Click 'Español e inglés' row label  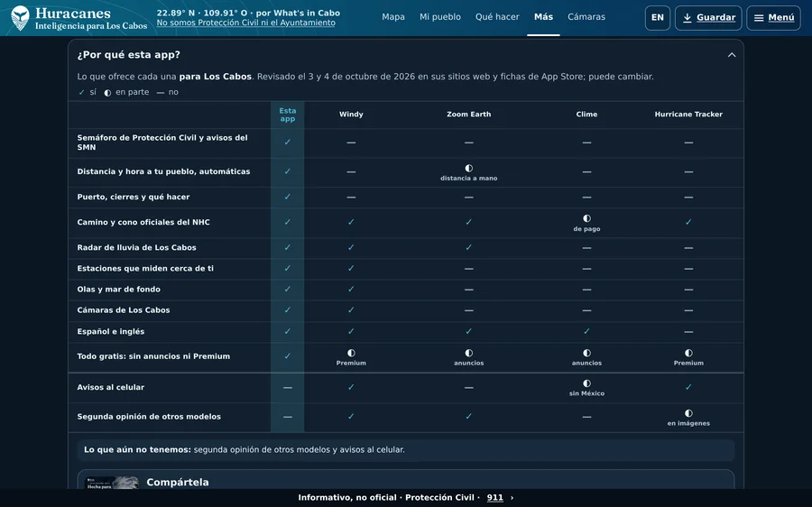click(111, 331)
